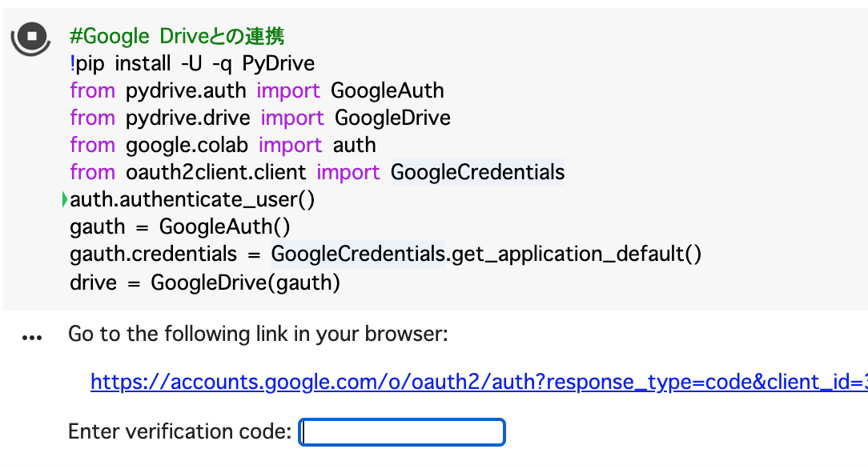868x469 pixels.
Task: Click "GoogleDrive" in the pydrive.drive import line
Action: (x=392, y=118)
